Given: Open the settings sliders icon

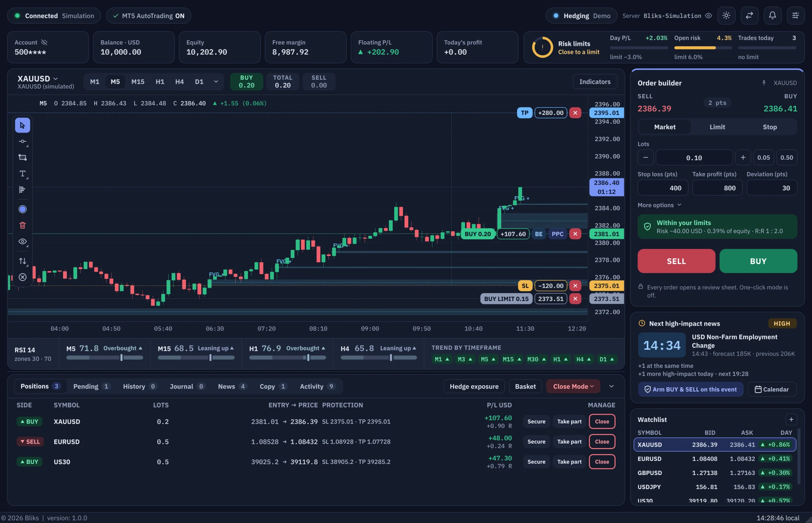Looking at the screenshot, I should 796,16.
